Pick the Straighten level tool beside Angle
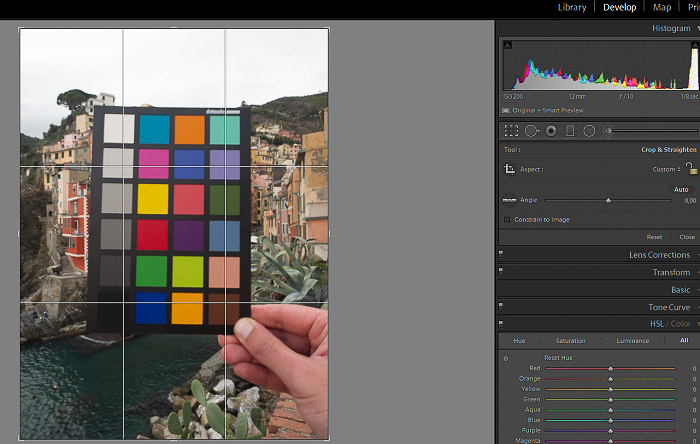The height and width of the screenshot is (444, 700). click(x=509, y=200)
